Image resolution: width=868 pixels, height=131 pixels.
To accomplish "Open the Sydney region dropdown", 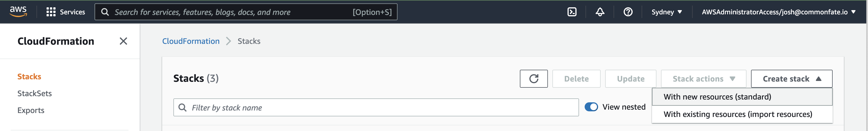I will coord(667,12).
